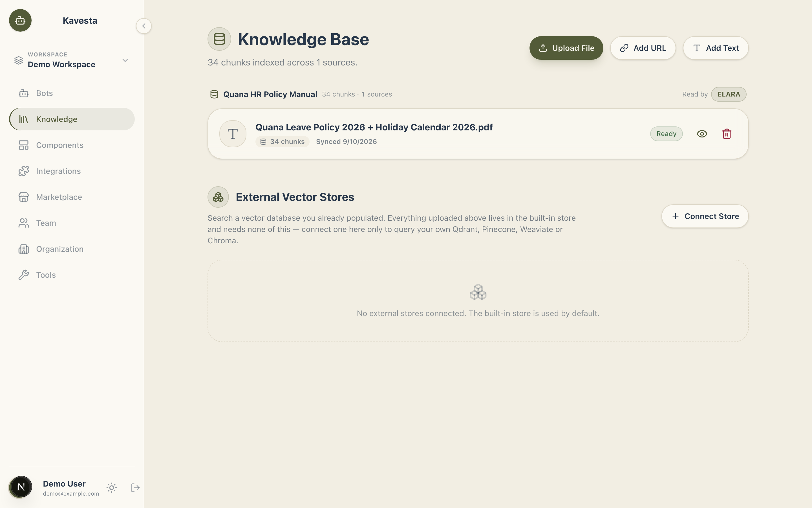The image size is (812, 508).
Task: Click the Marketplace storefront icon
Action: click(23, 197)
